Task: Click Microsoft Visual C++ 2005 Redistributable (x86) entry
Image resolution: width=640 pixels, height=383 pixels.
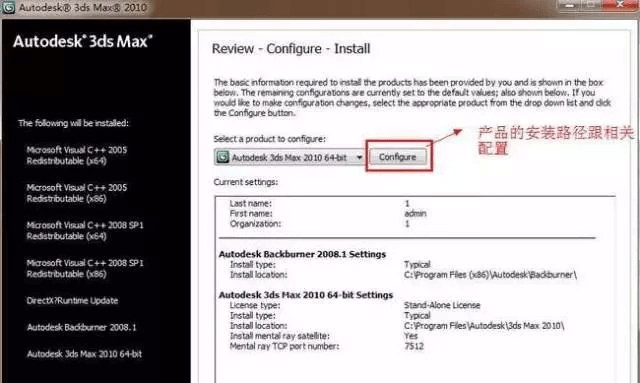Action: point(77,193)
